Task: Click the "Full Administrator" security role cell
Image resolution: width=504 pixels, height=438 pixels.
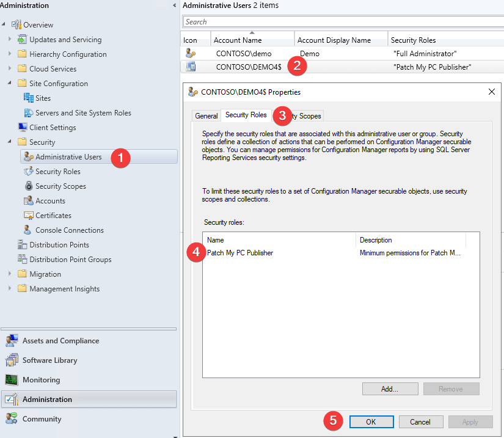Action: pyautogui.click(x=425, y=53)
